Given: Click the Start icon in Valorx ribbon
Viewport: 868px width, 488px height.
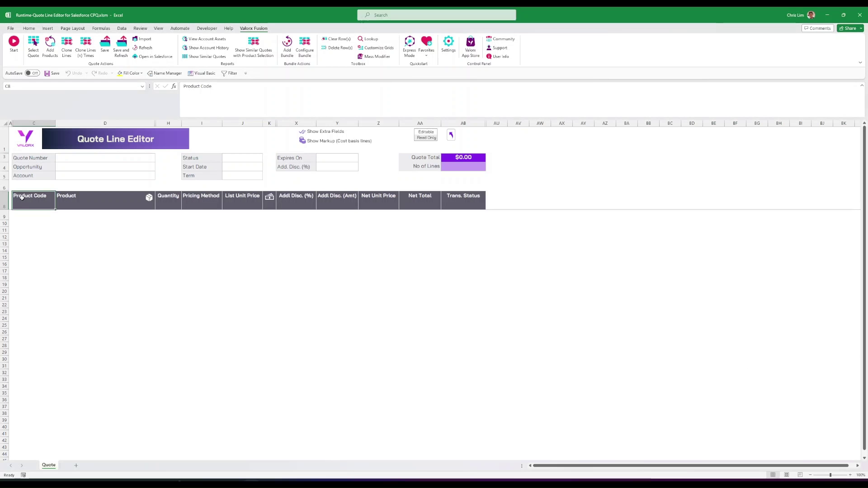Looking at the screenshot, I should click(14, 42).
